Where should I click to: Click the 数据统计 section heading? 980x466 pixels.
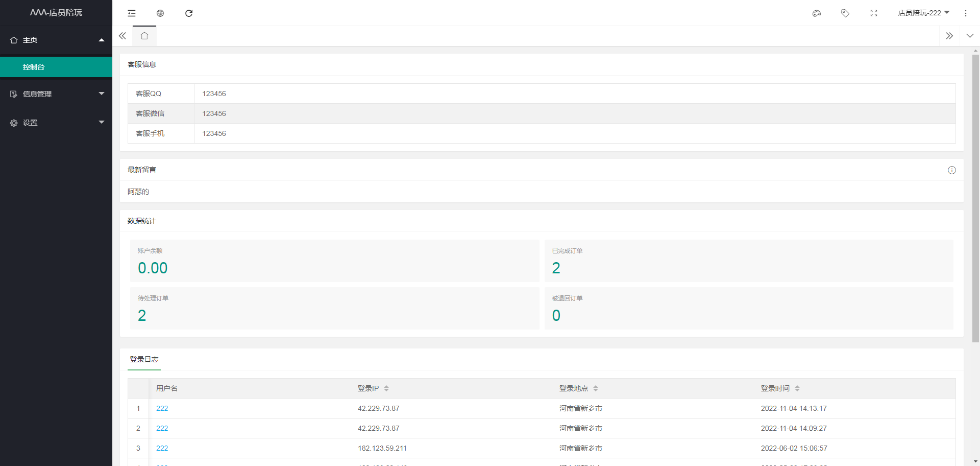pyautogui.click(x=142, y=221)
